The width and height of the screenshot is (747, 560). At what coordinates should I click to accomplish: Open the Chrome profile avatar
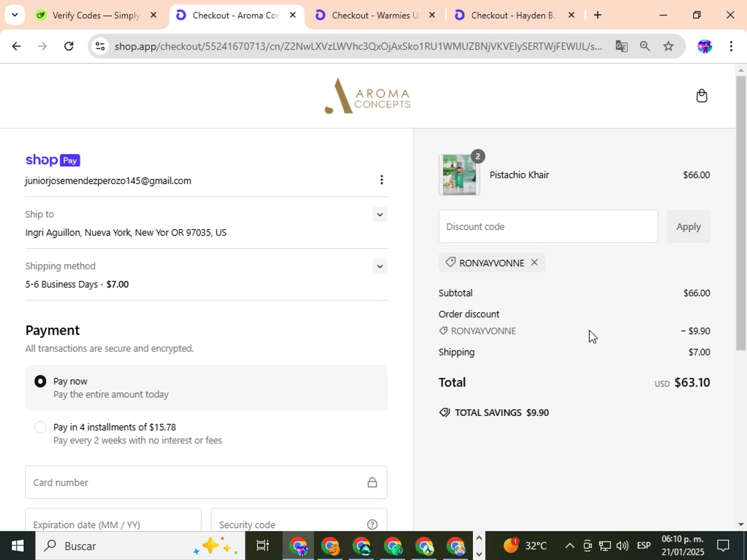point(705,46)
